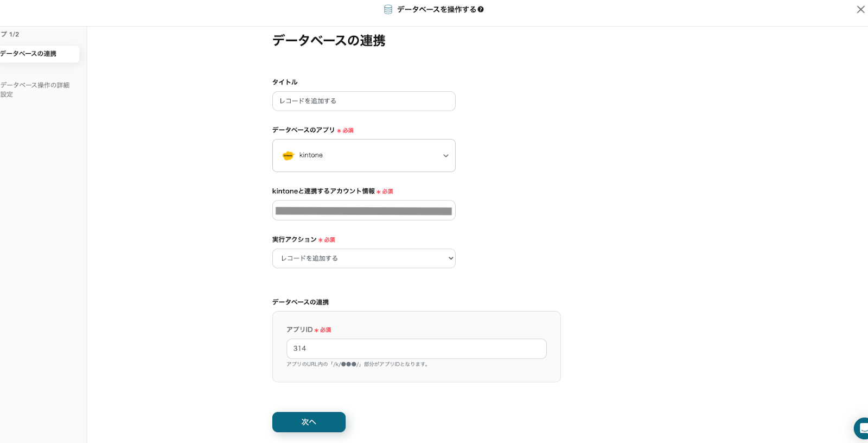This screenshot has height=443, width=868.
Task: Open the help question mark icon
Action: coord(481,9)
